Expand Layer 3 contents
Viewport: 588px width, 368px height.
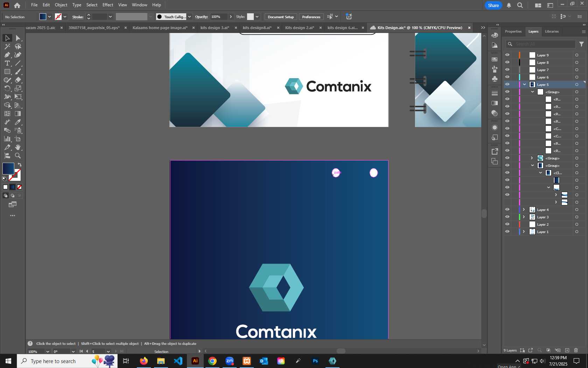524,217
